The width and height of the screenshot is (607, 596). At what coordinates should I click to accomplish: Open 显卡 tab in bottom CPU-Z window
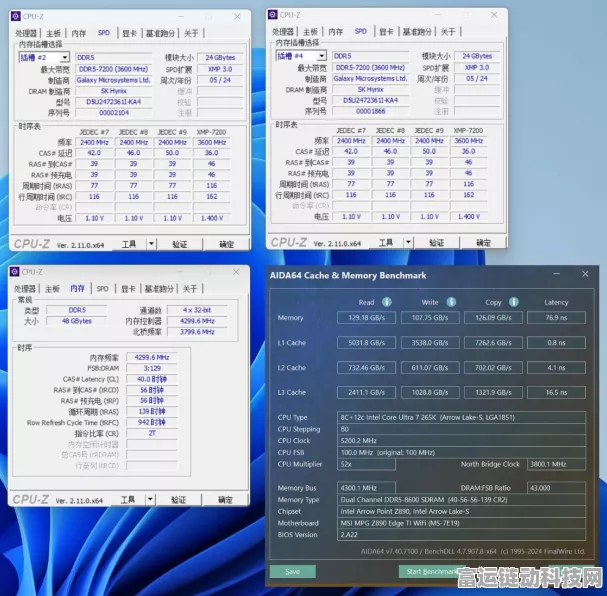click(x=128, y=289)
